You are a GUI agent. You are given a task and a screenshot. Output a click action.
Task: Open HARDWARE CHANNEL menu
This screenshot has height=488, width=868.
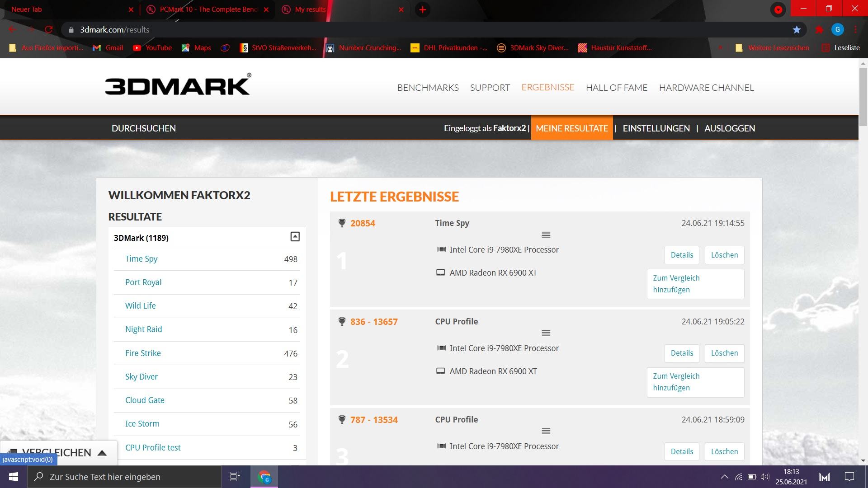706,88
